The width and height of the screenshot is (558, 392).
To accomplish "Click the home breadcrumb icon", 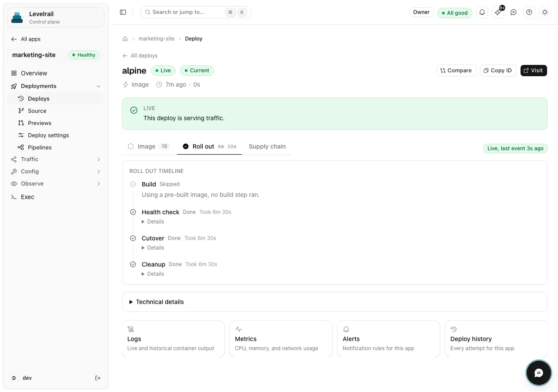I will [125, 39].
